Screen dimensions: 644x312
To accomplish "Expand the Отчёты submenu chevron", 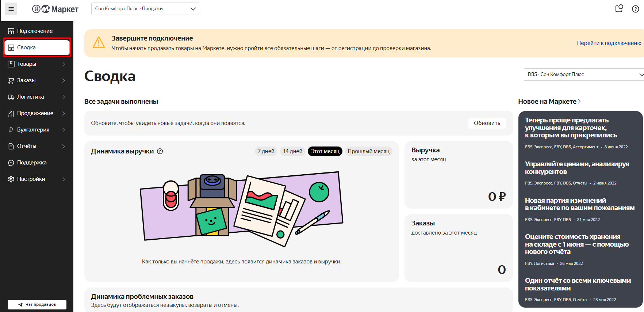I will pyautogui.click(x=64, y=146).
